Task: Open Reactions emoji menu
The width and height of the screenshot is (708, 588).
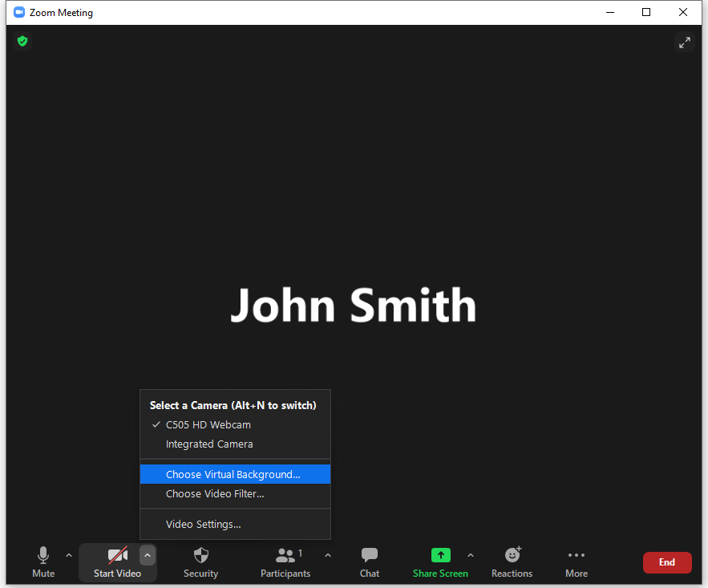Action: pos(512,562)
